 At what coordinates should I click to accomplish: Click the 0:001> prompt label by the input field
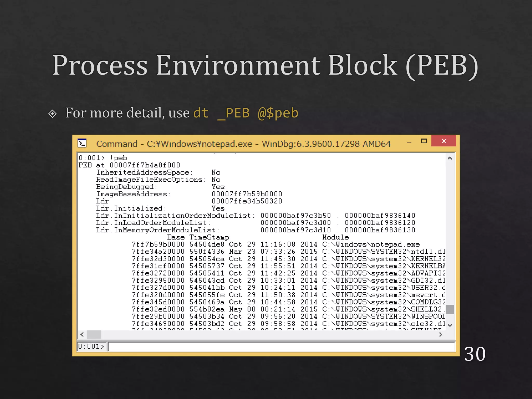click(91, 347)
